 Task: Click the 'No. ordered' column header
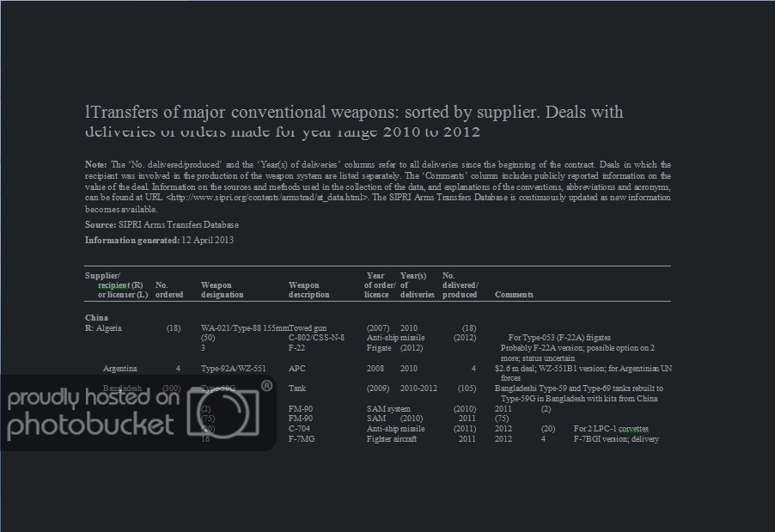pos(169,290)
